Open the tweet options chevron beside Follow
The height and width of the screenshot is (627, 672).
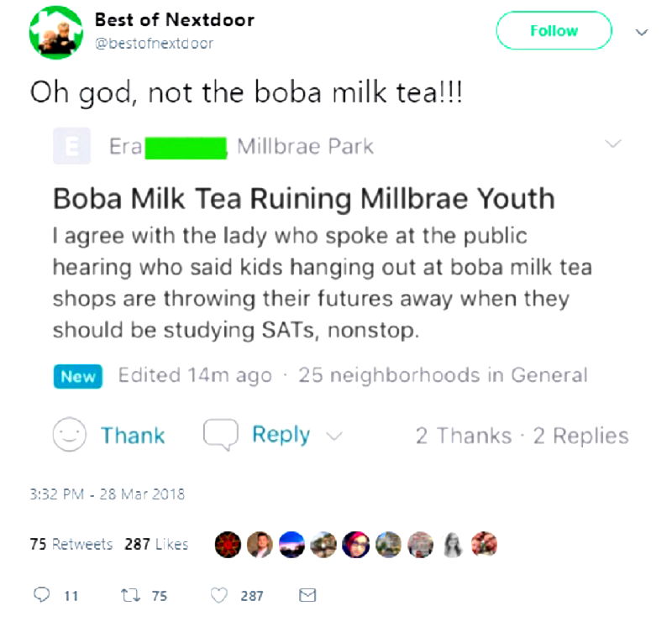point(643,32)
